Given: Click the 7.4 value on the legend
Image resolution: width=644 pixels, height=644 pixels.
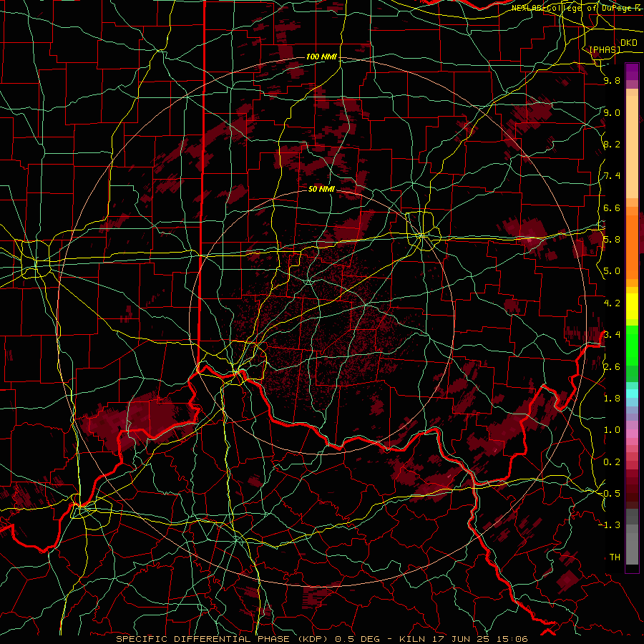Looking at the screenshot, I should point(612,176).
